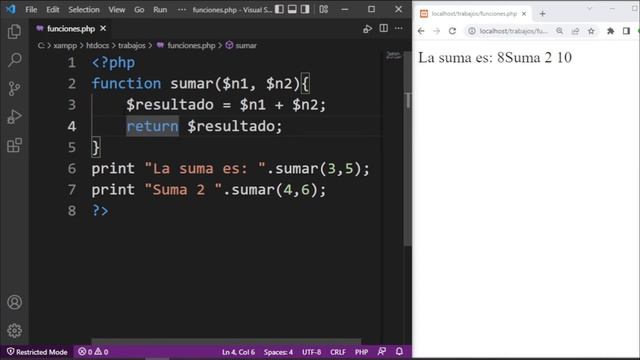640x360 pixels.
Task: Open the Source Control view
Action: coord(14,88)
